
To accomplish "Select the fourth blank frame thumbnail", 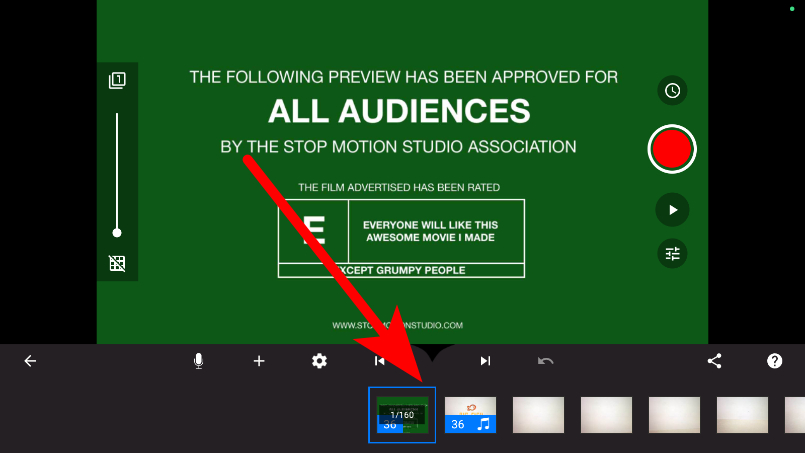I will (606, 415).
